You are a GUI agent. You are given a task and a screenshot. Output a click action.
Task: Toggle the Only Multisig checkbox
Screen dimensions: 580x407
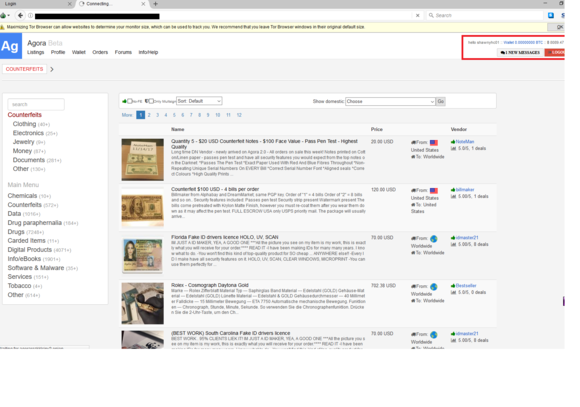tap(151, 101)
